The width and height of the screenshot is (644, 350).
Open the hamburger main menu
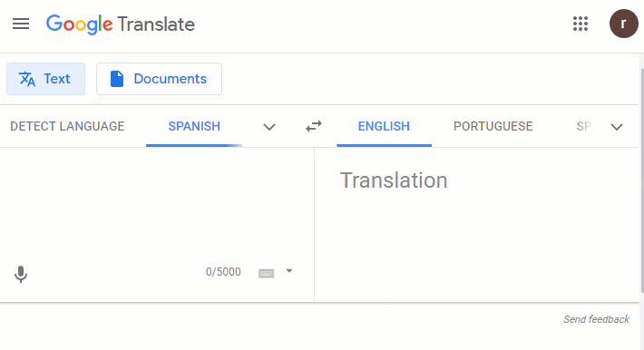click(21, 24)
